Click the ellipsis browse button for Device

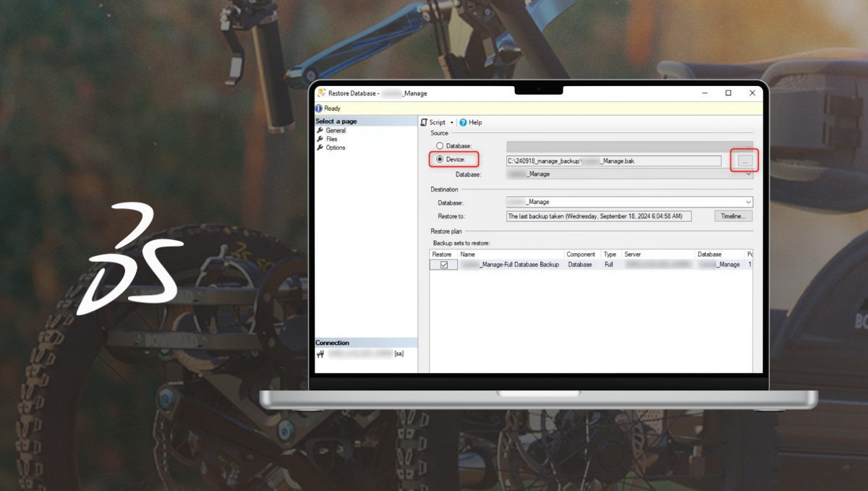(745, 161)
